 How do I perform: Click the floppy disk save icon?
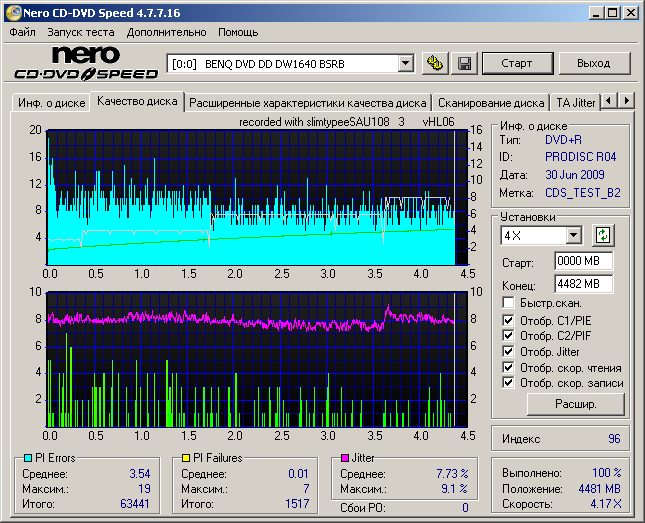coord(464,63)
